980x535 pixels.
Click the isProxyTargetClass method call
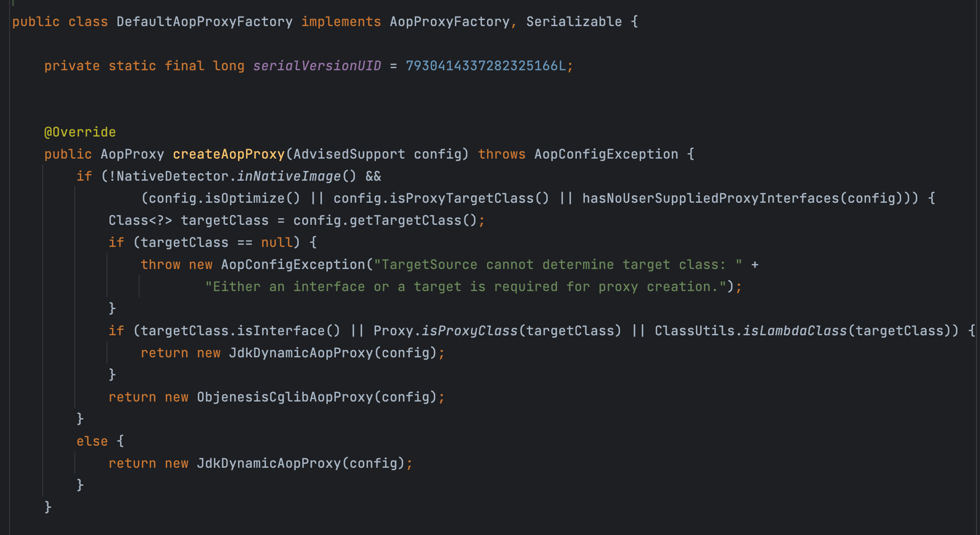[x=461, y=198]
